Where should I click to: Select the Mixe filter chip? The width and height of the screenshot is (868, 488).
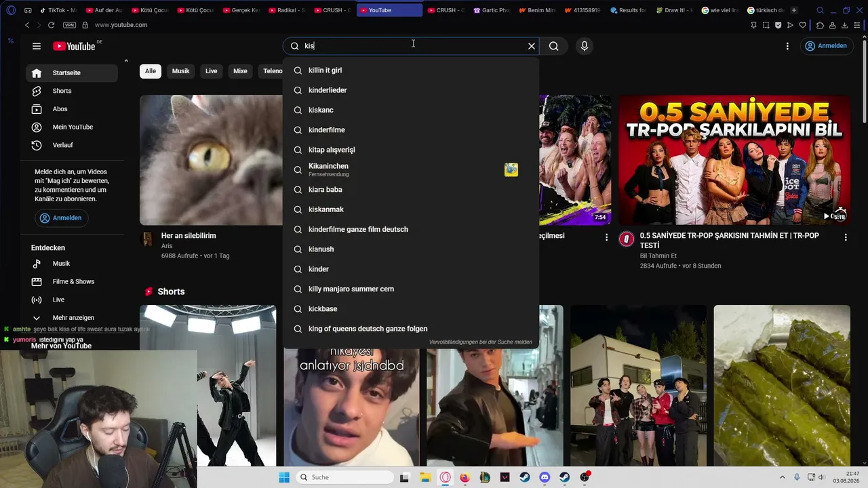tap(240, 71)
